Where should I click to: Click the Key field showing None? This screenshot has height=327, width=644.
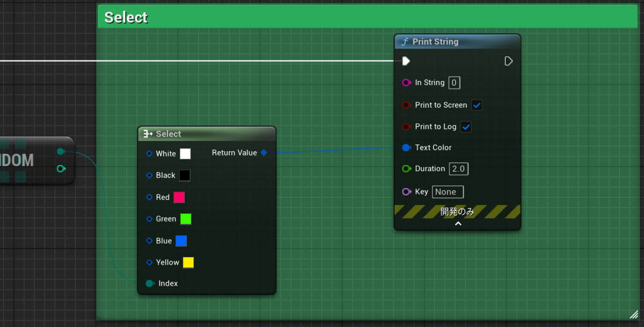448,191
